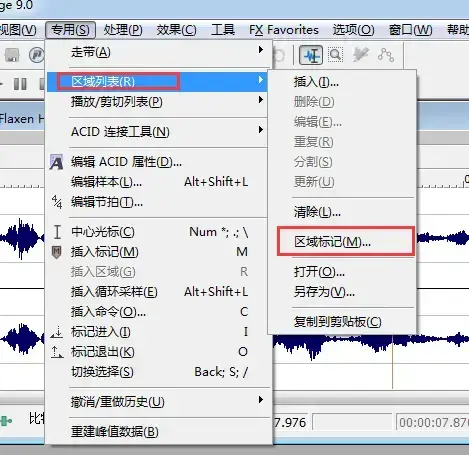Select the Magnify tool icon
This screenshot has height=455, width=469.
click(x=335, y=55)
